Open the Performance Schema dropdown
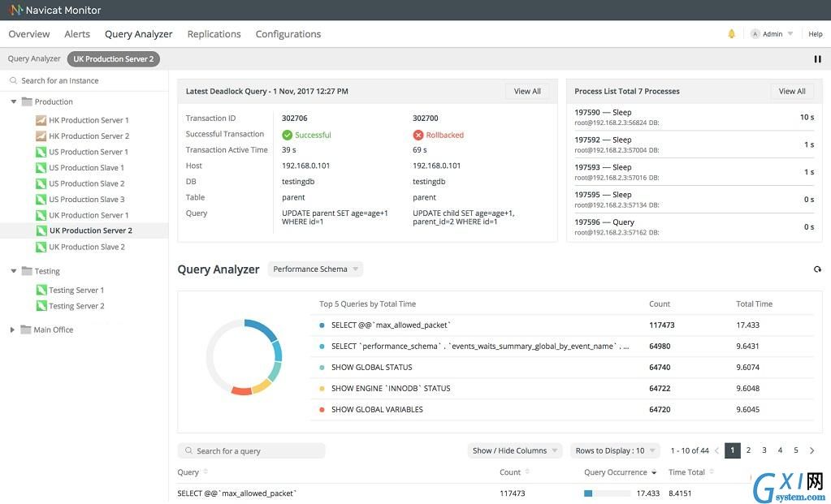 (315, 269)
